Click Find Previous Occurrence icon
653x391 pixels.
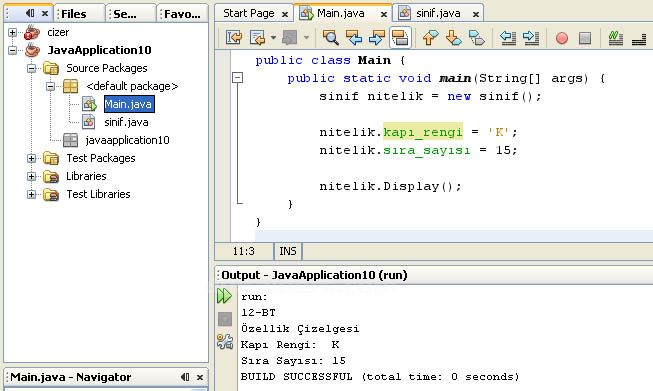point(354,38)
